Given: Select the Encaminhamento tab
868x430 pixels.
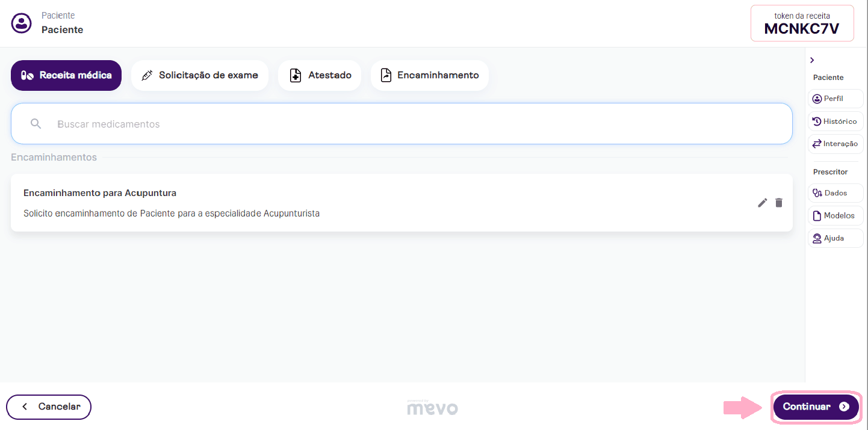Looking at the screenshot, I should point(429,76).
